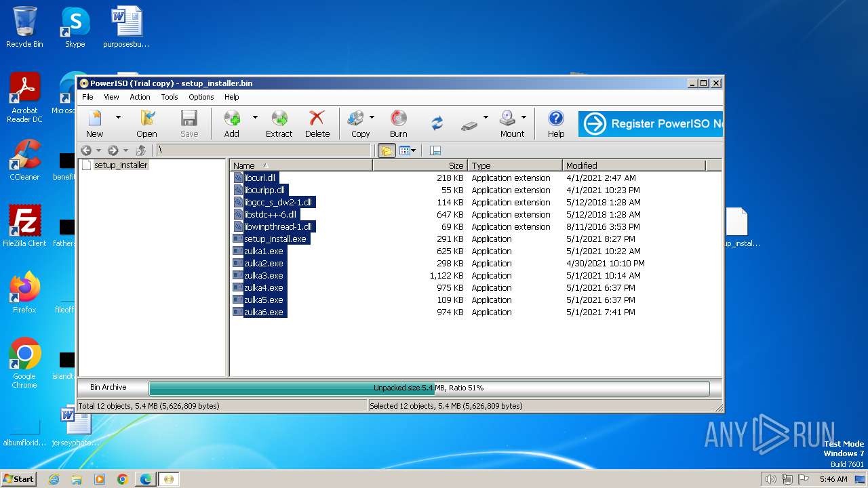This screenshot has height=488, width=868.
Task: Click the Extract toolbar icon
Action: click(x=279, y=123)
